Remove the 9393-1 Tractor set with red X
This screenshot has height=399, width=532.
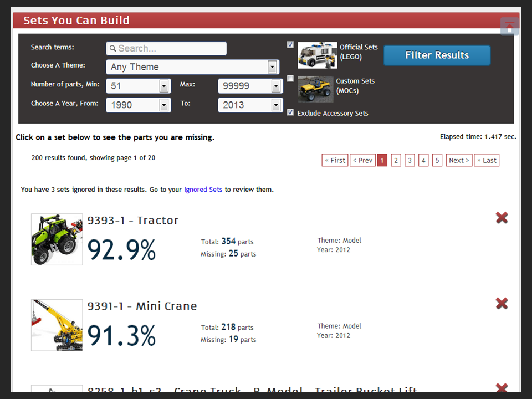502,217
